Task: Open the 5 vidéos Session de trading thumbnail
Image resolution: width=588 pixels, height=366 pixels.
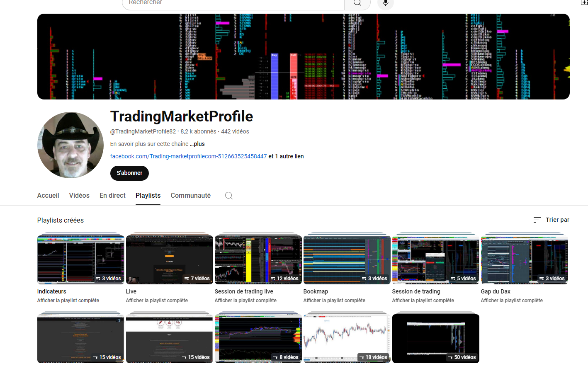Action: click(436, 259)
